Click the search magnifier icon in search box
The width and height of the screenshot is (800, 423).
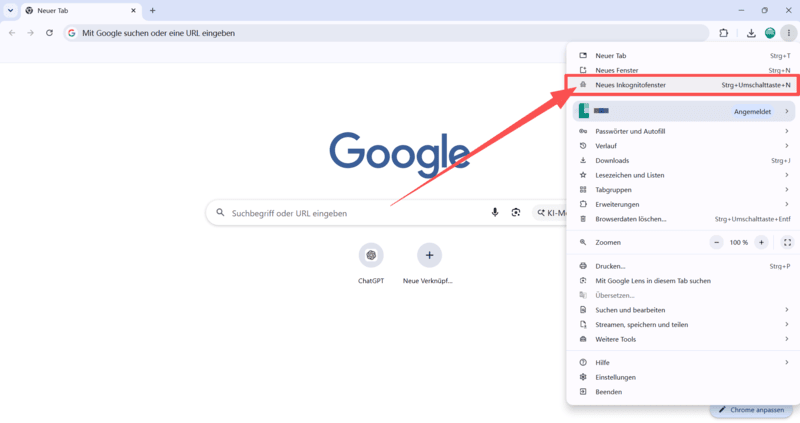(220, 212)
